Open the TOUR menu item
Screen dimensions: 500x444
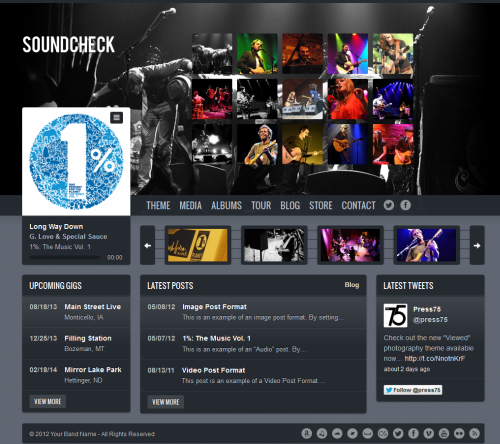261,205
